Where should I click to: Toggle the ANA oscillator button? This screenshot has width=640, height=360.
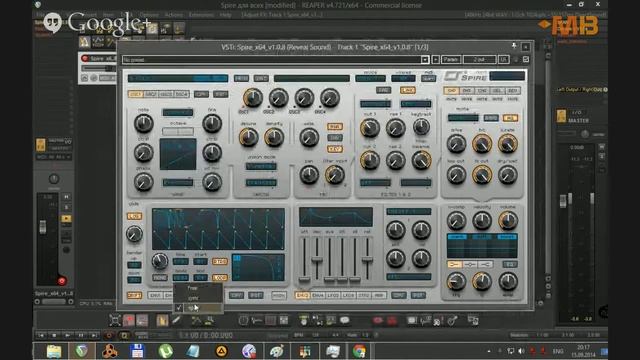[335, 127]
